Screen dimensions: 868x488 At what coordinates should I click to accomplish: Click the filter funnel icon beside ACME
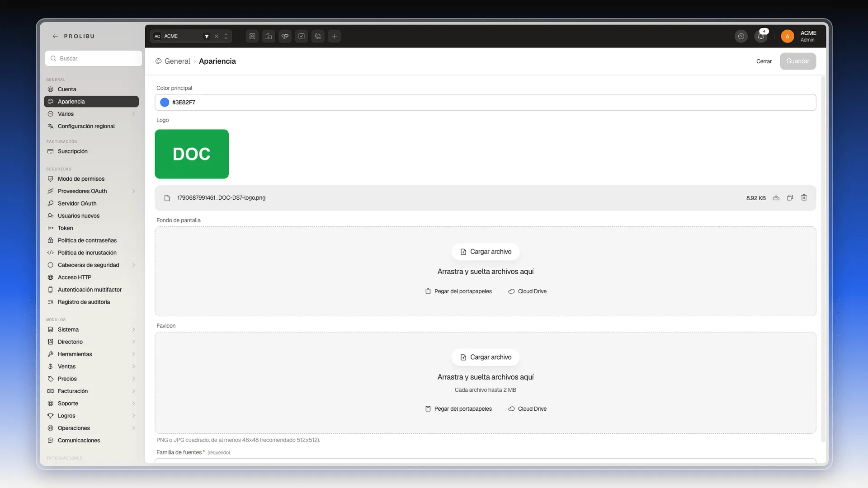207,36
